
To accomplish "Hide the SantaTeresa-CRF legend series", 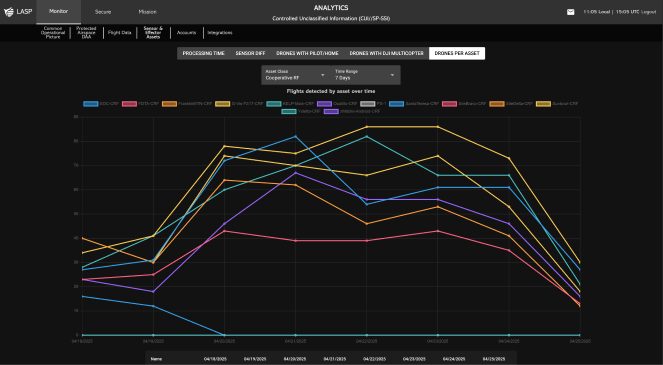I will (x=414, y=104).
